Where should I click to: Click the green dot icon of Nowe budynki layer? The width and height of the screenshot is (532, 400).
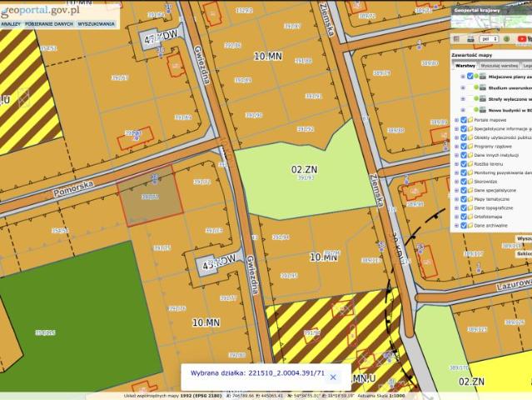476,110
